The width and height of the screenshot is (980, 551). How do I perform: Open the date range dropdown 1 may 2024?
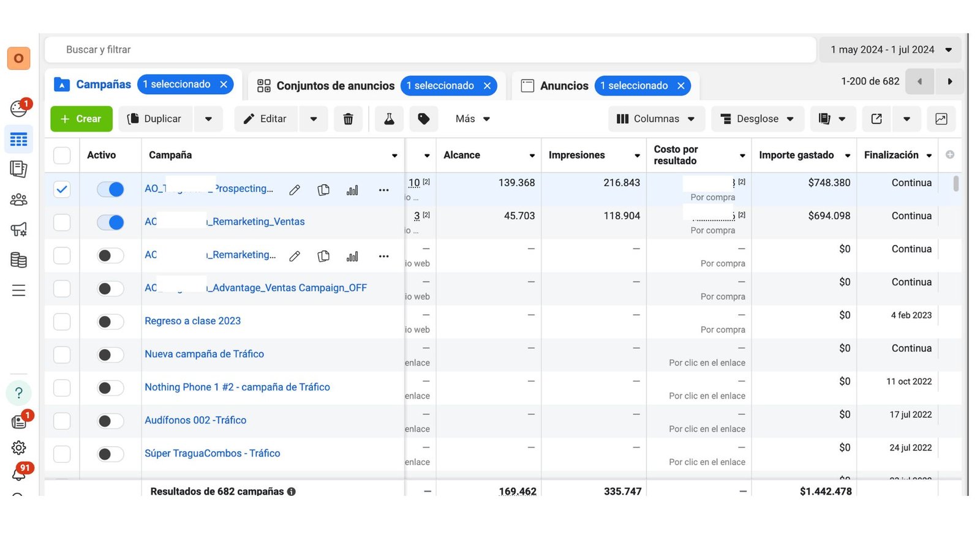pos(891,50)
